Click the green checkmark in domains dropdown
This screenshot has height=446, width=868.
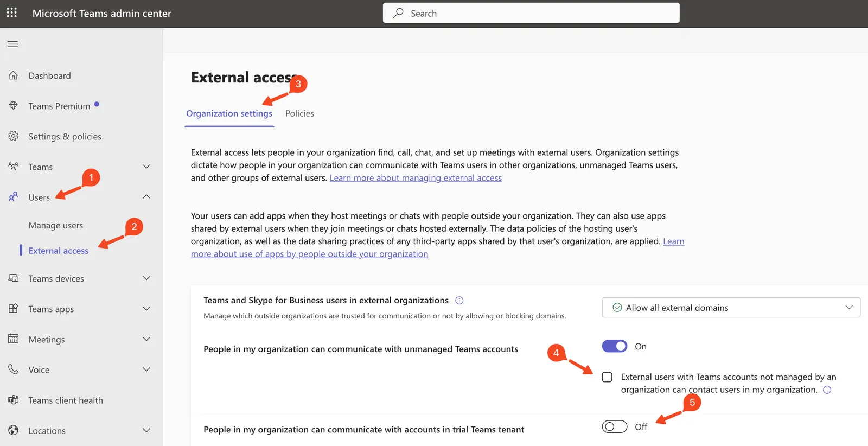pyautogui.click(x=617, y=308)
